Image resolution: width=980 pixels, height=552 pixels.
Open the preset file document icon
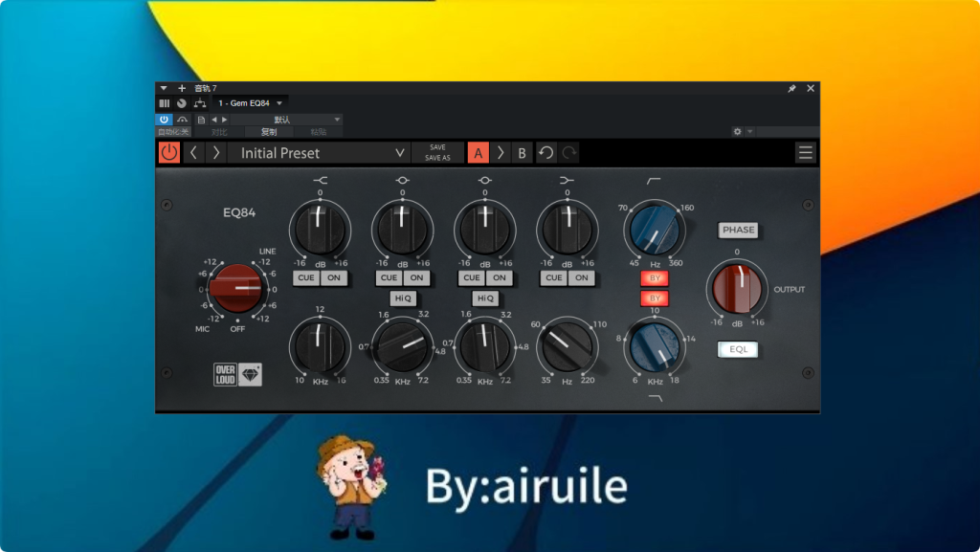pos(201,120)
